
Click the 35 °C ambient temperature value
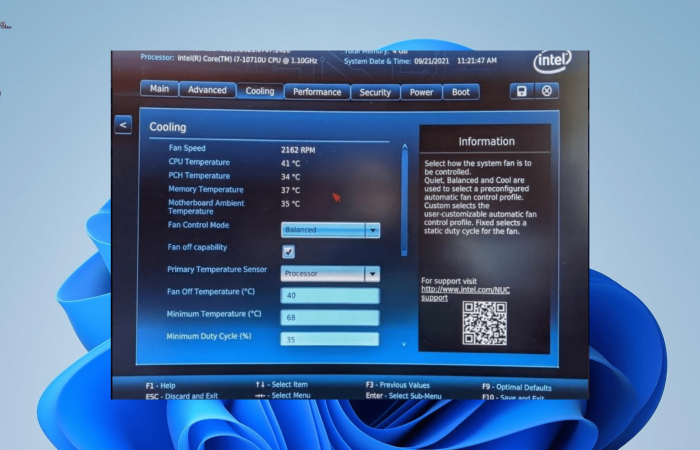[291, 204]
